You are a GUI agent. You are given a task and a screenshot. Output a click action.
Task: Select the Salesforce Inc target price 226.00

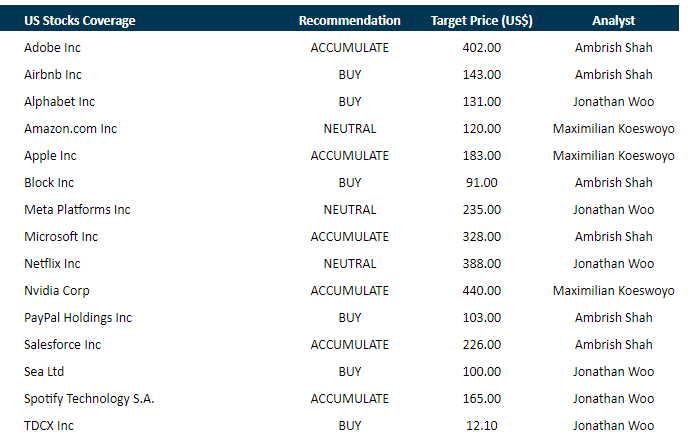[x=481, y=344]
